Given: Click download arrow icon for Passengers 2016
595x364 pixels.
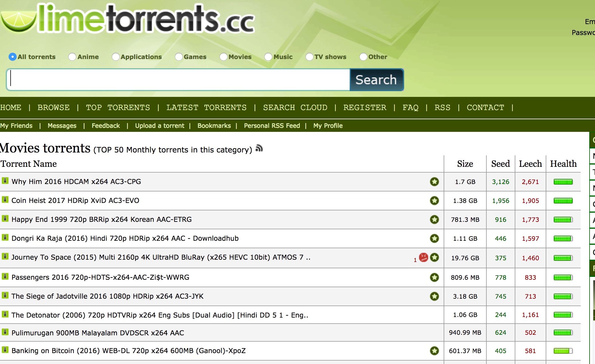Looking at the screenshot, I should point(5,276).
